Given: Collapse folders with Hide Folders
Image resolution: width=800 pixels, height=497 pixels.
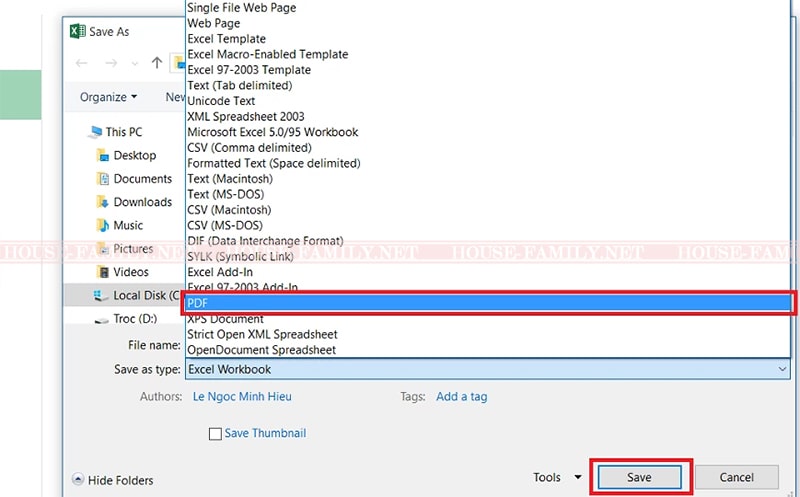Looking at the screenshot, I should pos(113,480).
